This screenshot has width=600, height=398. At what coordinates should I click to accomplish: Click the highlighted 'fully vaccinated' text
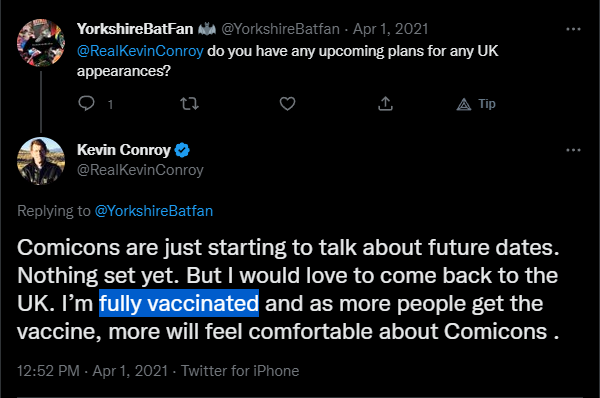pyautogui.click(x=179, y=303)
